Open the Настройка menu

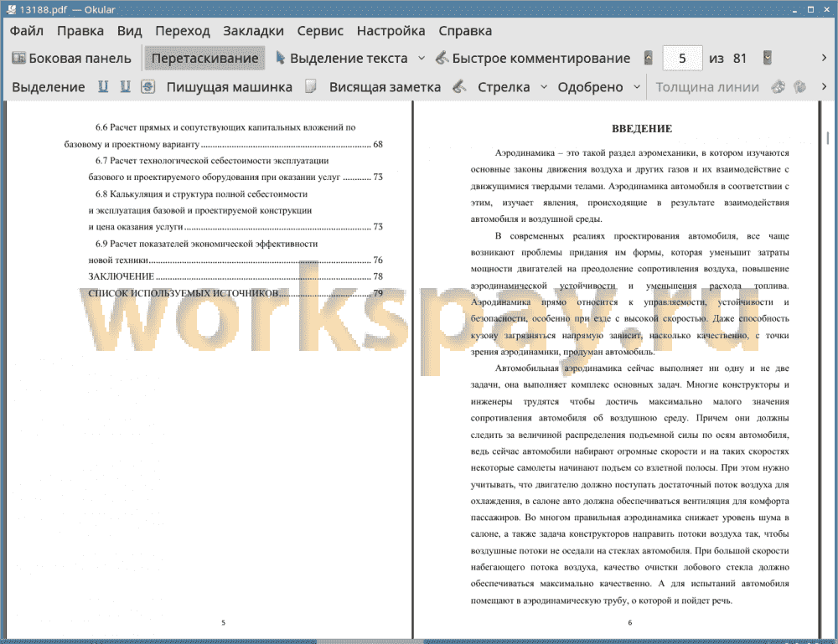click(391, 31)
